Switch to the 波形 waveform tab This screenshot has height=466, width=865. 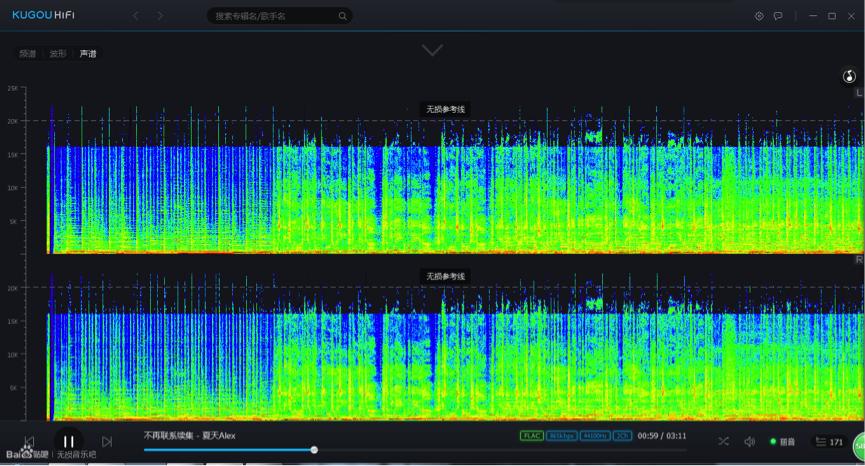tap(57, 53)
